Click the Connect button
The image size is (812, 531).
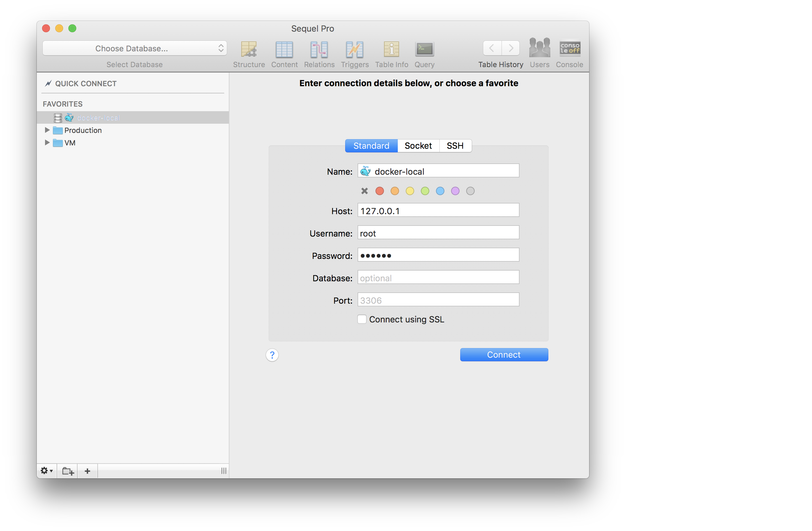click(504, 354)
